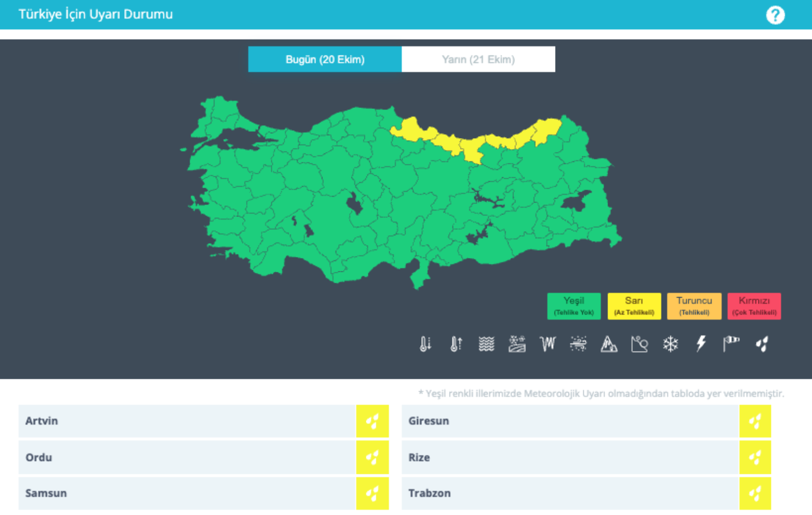Click the icicle icing warning icon
The height and width of the screenshot is (515, 812).
tap(547, 344)
